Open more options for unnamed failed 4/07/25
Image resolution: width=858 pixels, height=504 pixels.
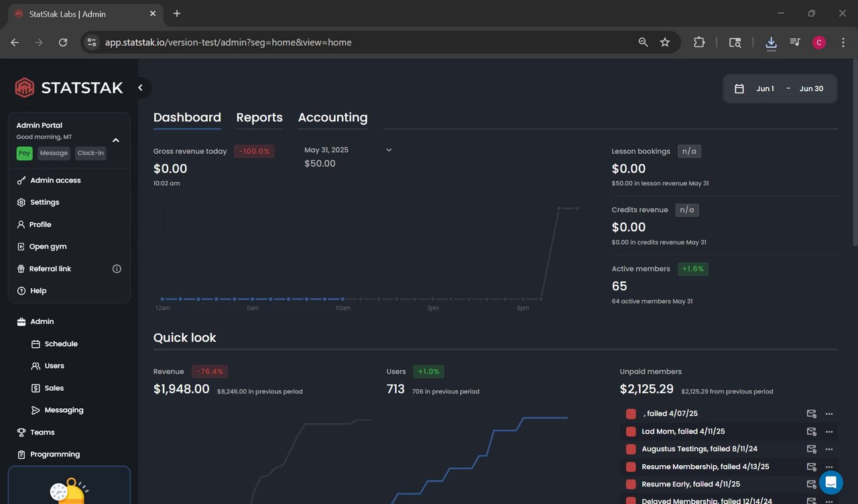click(x=829, y=414)
